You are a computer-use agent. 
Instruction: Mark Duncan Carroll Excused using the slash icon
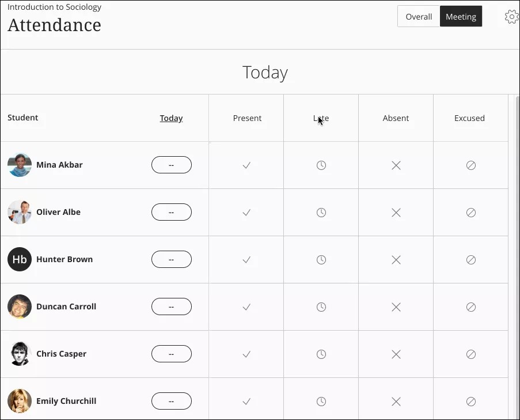click(x=470, y=307)
